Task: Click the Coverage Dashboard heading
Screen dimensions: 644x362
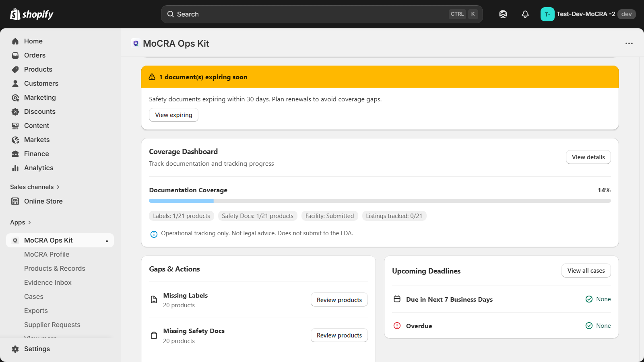Action: click(183, 152)
